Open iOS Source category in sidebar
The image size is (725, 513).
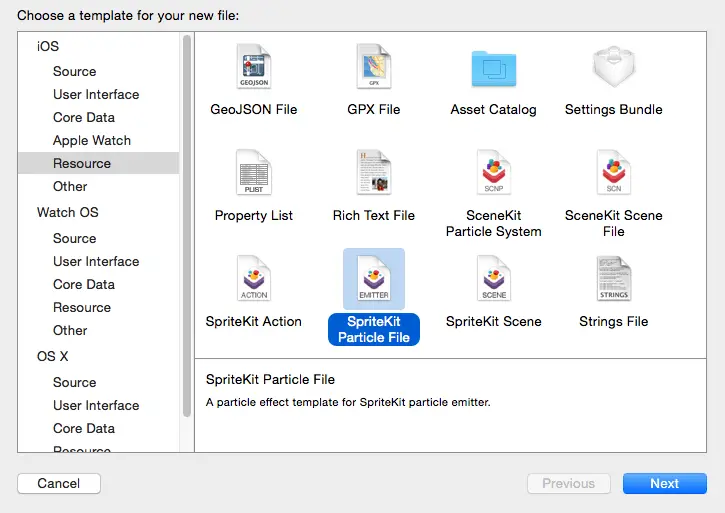[x=75, y=71]
